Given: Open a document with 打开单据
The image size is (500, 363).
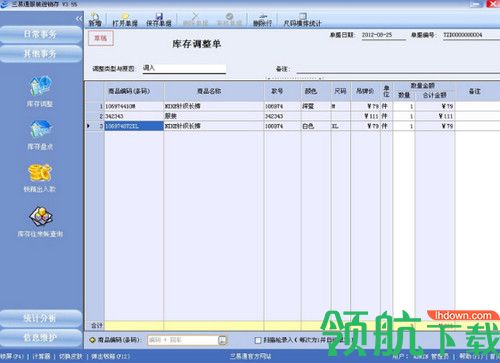Looking at the screenshot, I should point(125,20).
